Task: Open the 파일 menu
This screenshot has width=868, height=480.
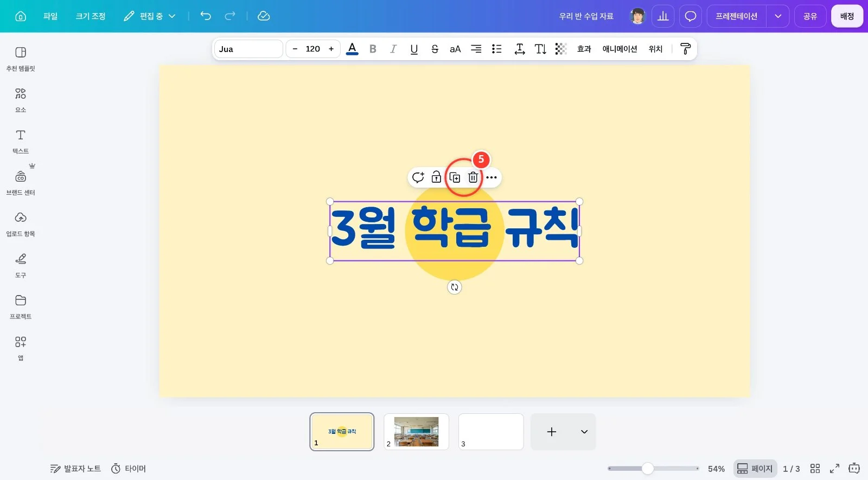Action: click(x=50, y=16)
